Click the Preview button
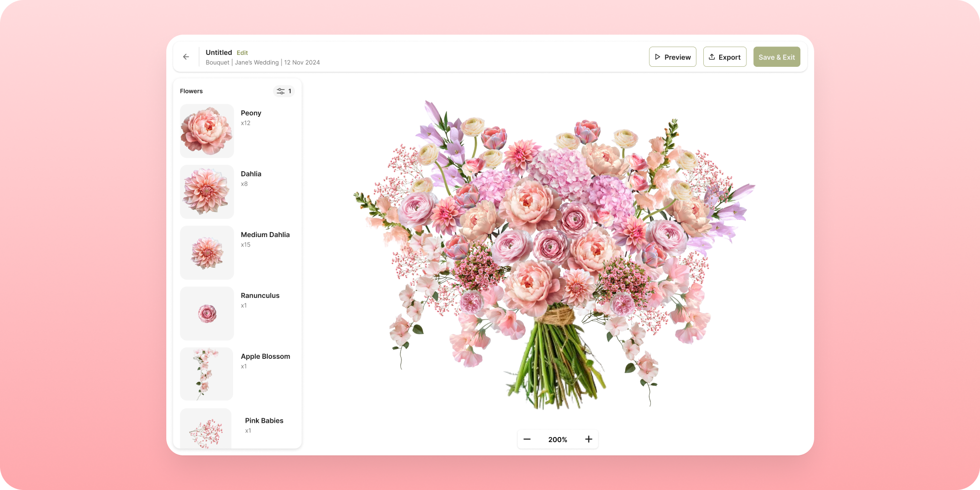This screenshot has height=490, width=980. coord(673,57)
